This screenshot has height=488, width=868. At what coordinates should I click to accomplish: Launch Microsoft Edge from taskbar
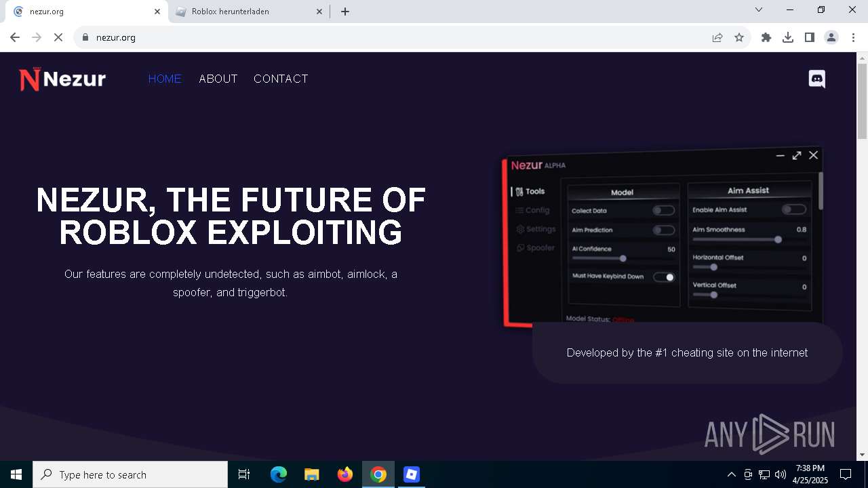pos(279,474)
